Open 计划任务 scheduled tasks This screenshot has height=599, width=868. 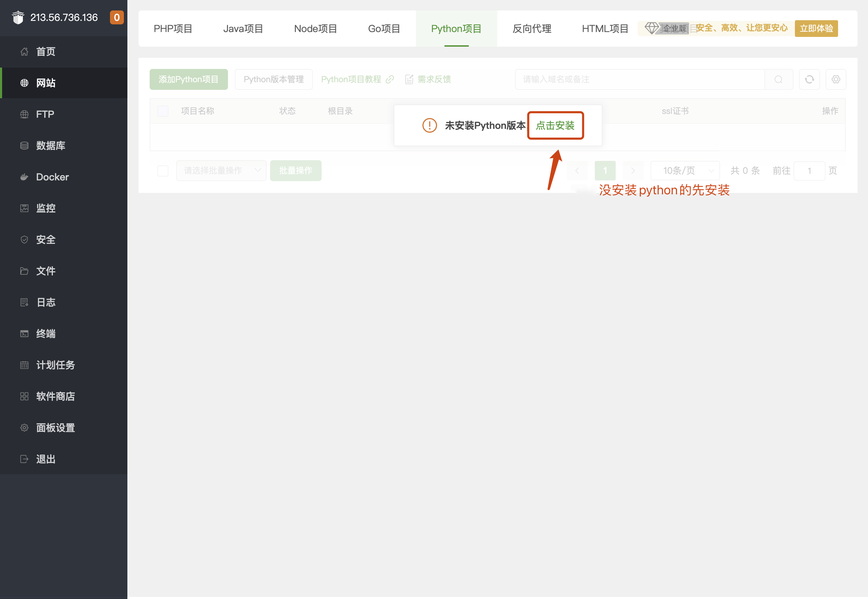pyautogui.click(x=64, y=365)
